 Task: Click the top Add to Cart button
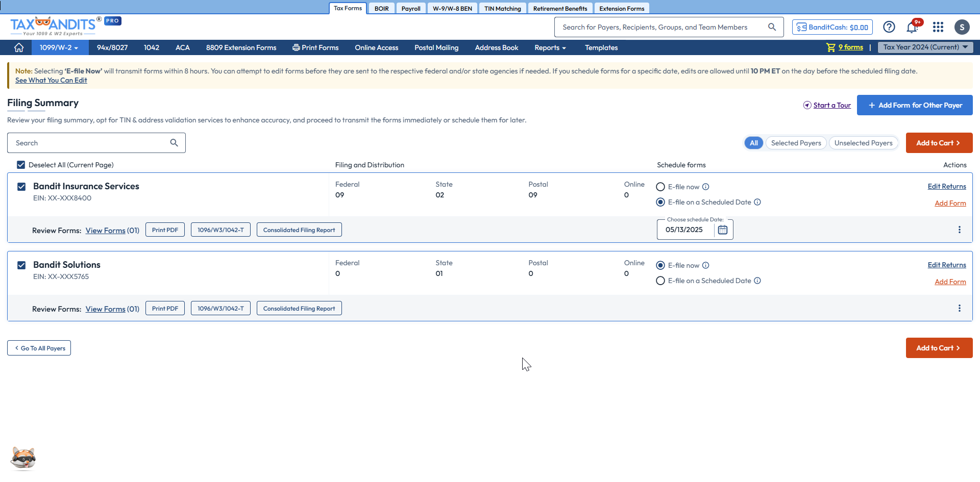pos(939,143)
